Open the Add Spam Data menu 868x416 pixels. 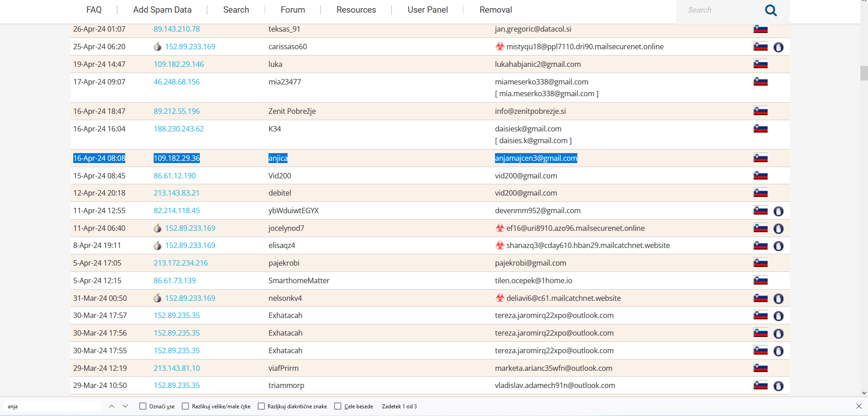(162, 10)
